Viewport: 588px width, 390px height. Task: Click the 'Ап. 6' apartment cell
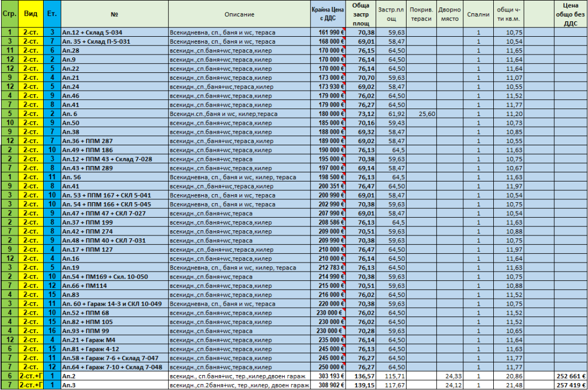click(114, 114)
